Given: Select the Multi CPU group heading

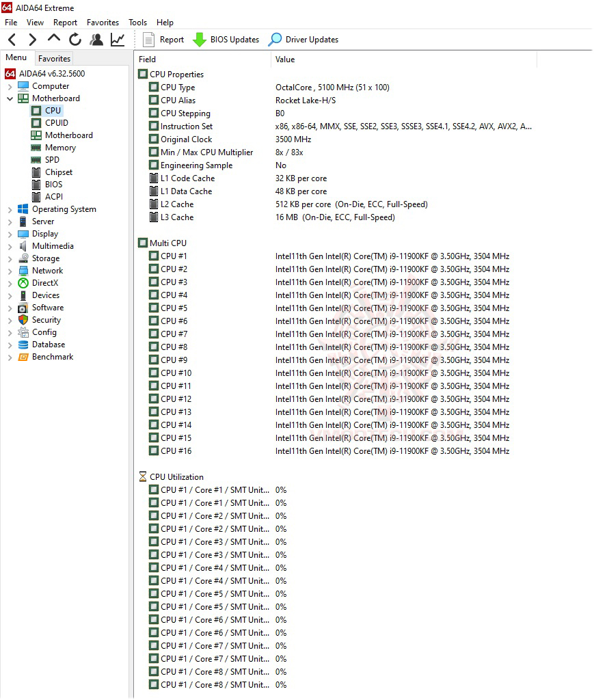Looking at the screenshot, I should (x=163, y=243).
